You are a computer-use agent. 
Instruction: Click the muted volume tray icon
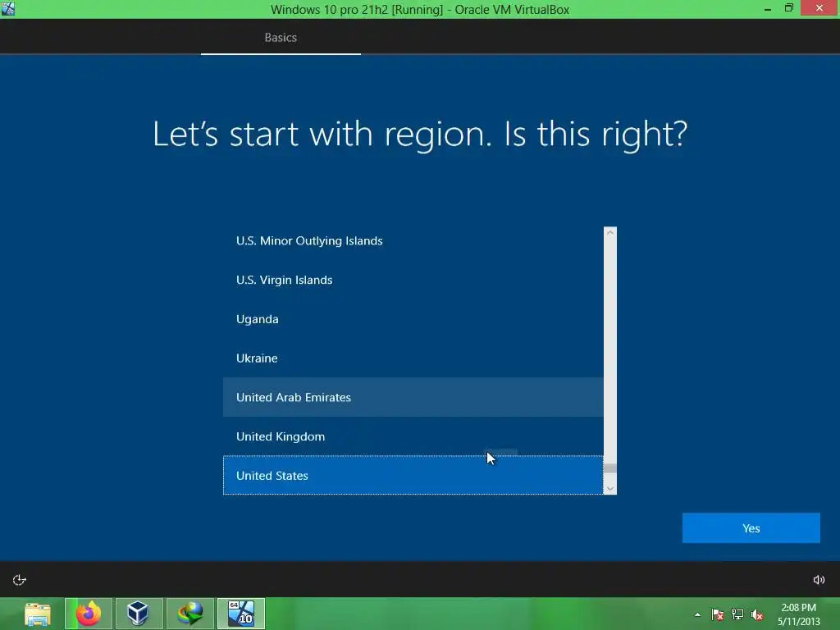[x=757, y=614]
